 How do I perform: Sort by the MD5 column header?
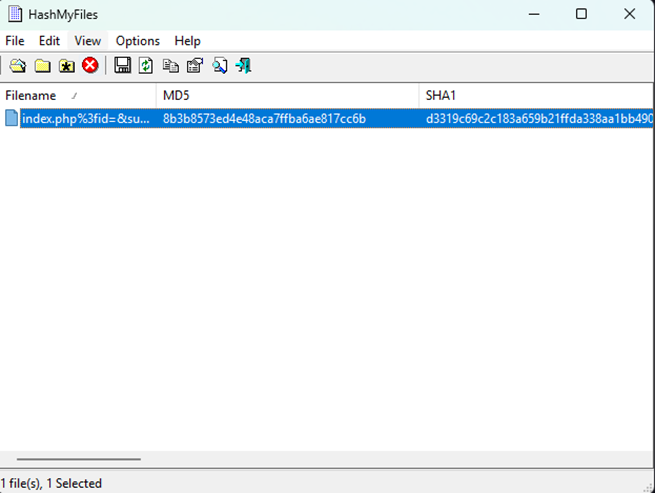(287, 96)
